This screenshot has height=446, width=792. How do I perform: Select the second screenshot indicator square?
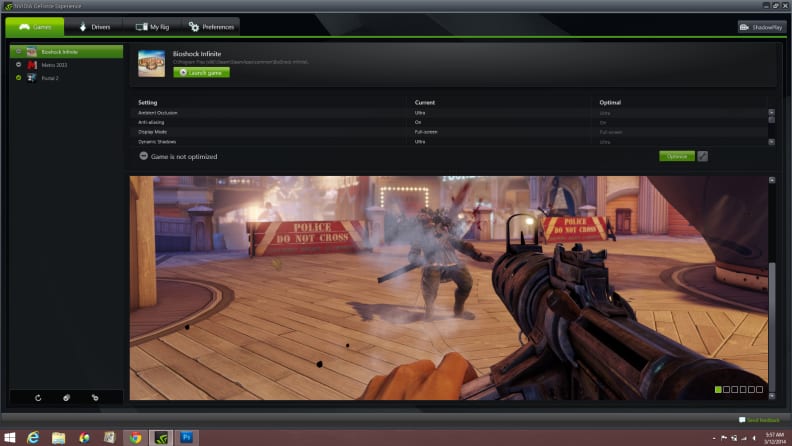click(x=726, y=389)
